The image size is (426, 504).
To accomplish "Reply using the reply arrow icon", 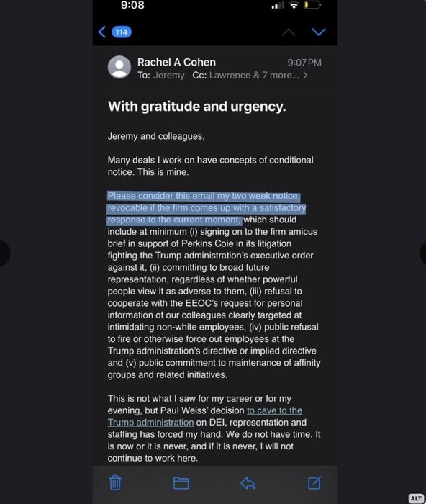I will click(x=248, y=483).
